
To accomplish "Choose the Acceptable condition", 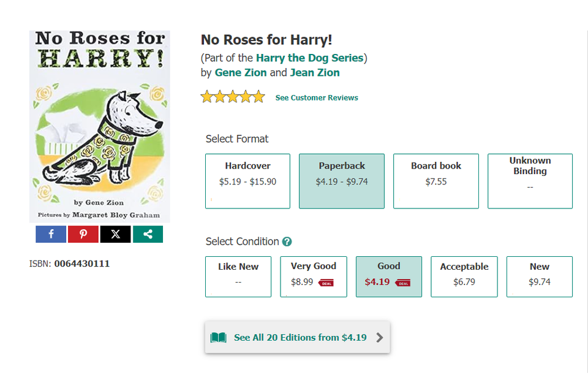I will pos(464,276).
